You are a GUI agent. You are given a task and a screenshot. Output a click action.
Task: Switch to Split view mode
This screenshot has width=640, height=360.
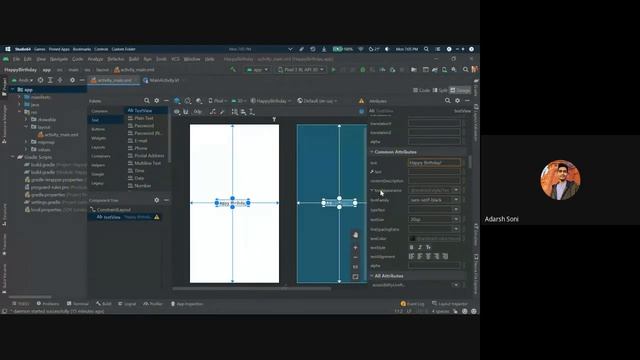pos(440,90)
